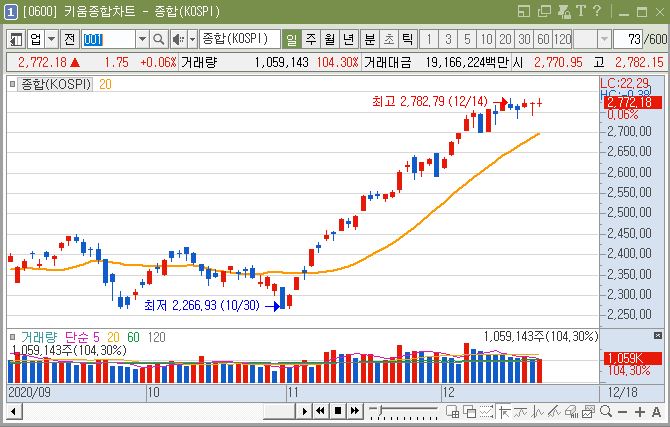Click the stop square button

click(x=338, y=412)
